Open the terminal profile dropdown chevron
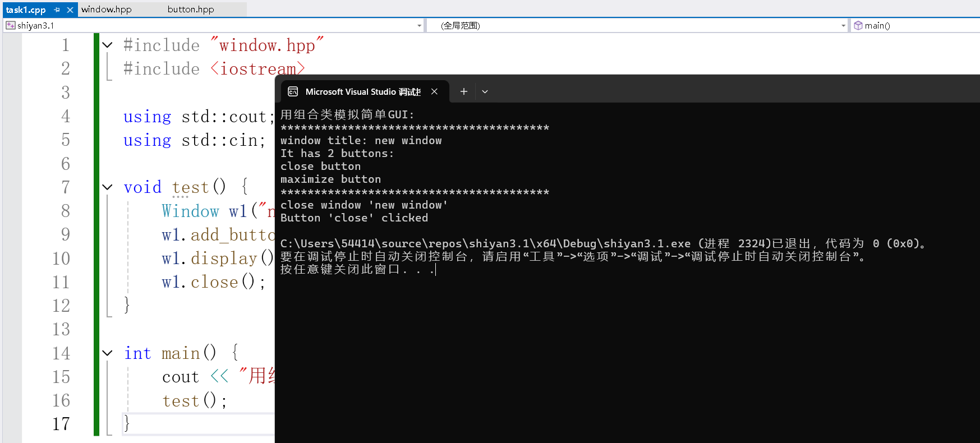The width and height of the screenshot is (980, 443). pos(485,91)
